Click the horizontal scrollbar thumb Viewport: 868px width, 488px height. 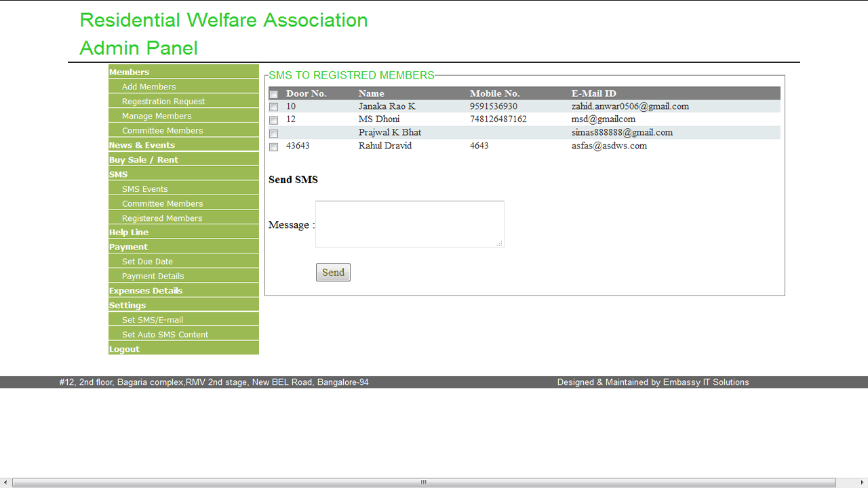424,483
